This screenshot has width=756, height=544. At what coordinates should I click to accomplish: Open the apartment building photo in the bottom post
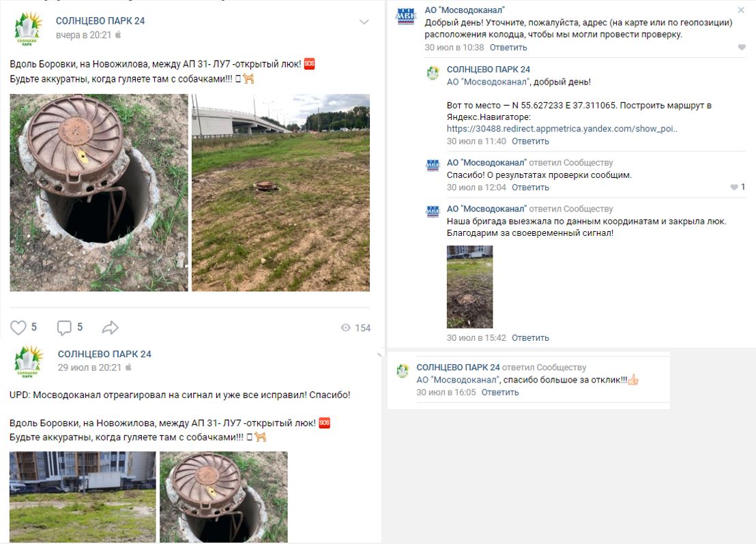click(83, 497)
